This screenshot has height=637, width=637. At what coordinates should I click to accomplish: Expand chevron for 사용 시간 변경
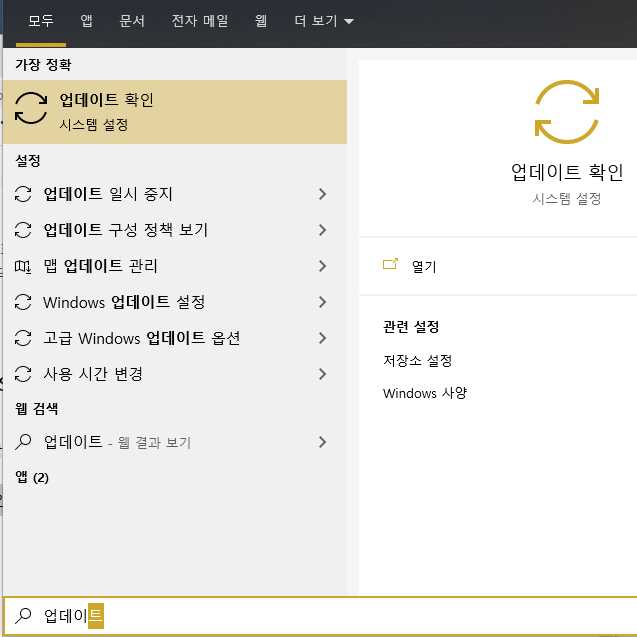click(x=323, y=374)
